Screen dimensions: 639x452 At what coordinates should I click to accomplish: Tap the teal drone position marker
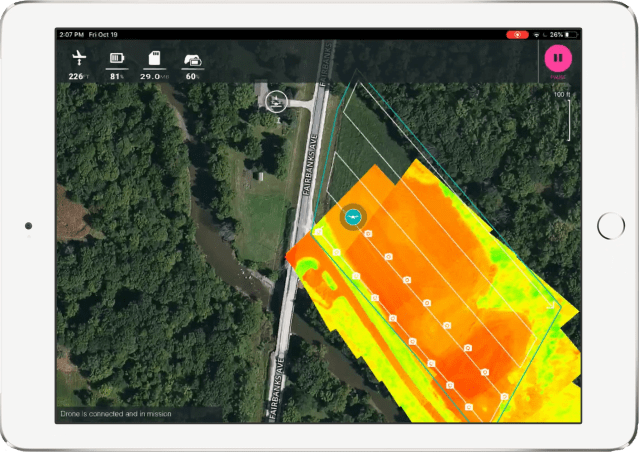[352, 217]
